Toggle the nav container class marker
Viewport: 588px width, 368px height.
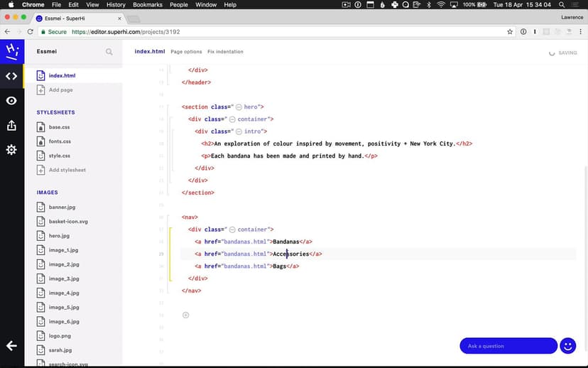point(232,229)
